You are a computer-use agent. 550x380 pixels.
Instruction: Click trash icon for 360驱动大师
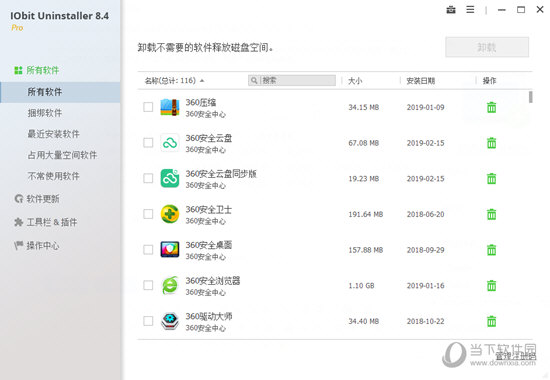tap(491, 321)
